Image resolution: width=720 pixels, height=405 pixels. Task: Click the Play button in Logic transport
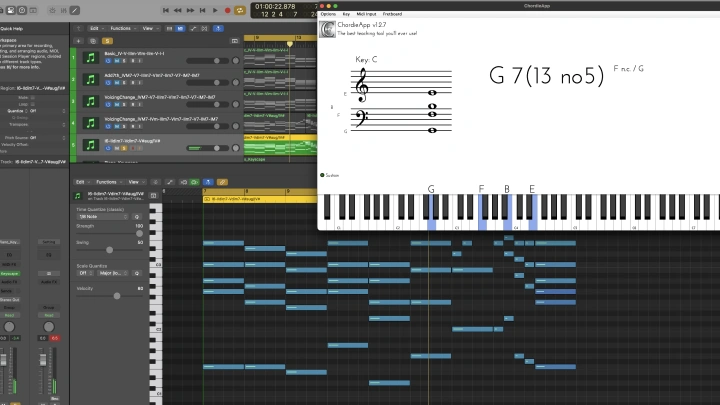[x=215, y=10]
